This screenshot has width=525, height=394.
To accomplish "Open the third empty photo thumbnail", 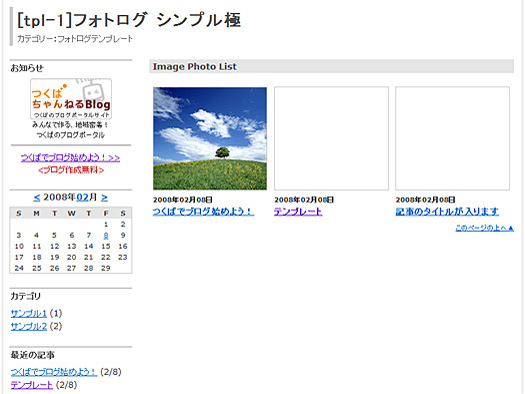I will point(453,139).
